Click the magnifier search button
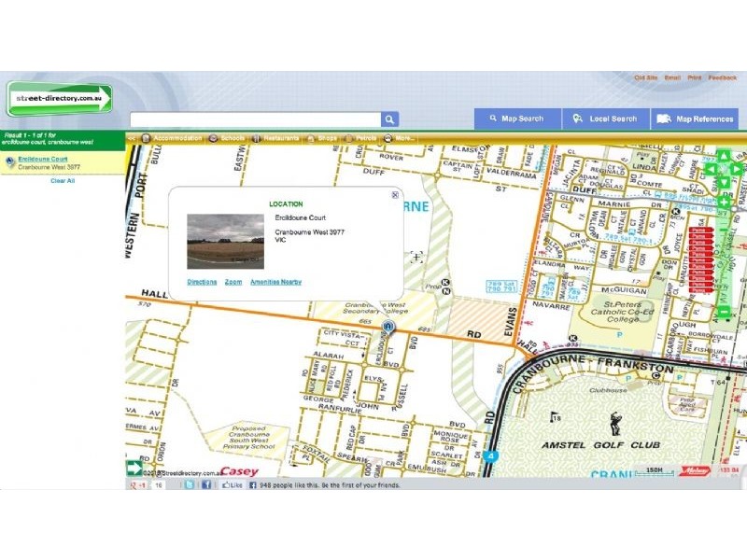 (x=389, y=119)
